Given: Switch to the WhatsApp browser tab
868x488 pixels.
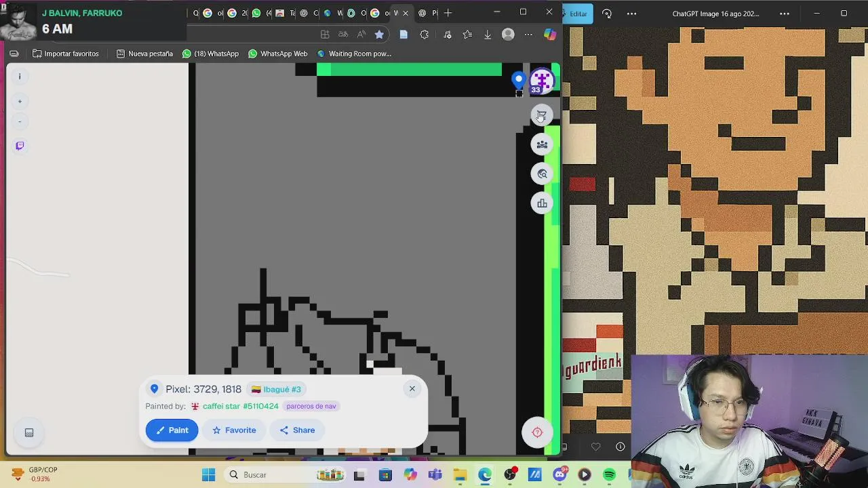Looking at the screenshot, I should pos(260,13).
